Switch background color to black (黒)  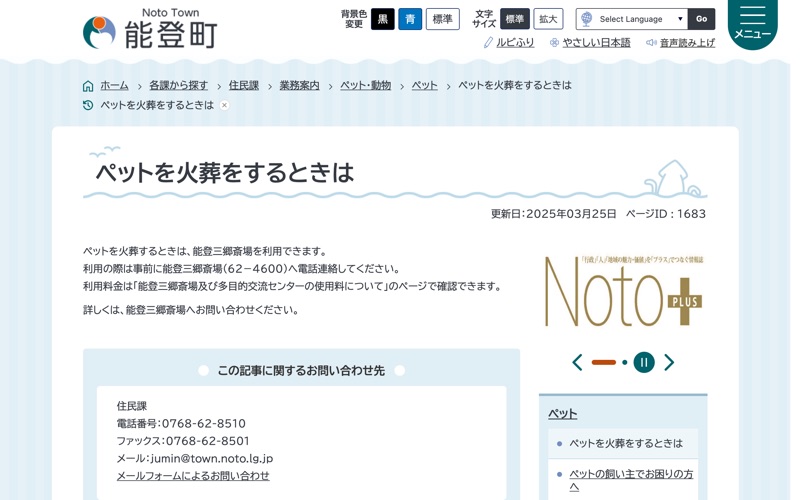(383, 19)
